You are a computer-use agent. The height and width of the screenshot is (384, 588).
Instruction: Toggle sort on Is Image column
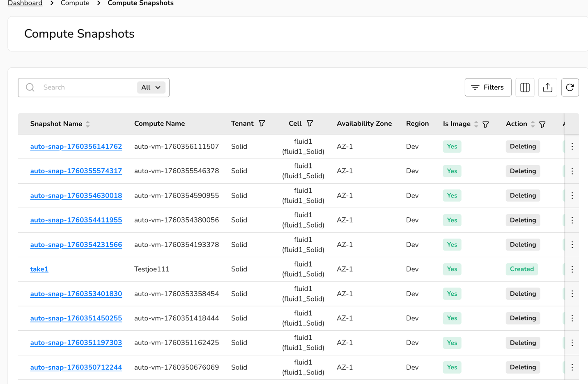coord(476,124)
